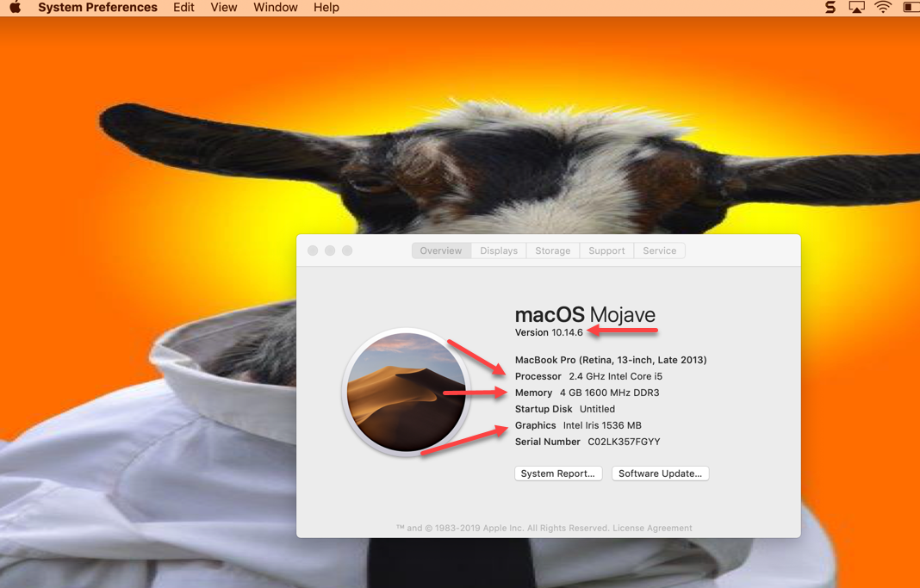920x588 pixels.
Task: Click the Version 10.14.6 text
Action: (550, 332)
